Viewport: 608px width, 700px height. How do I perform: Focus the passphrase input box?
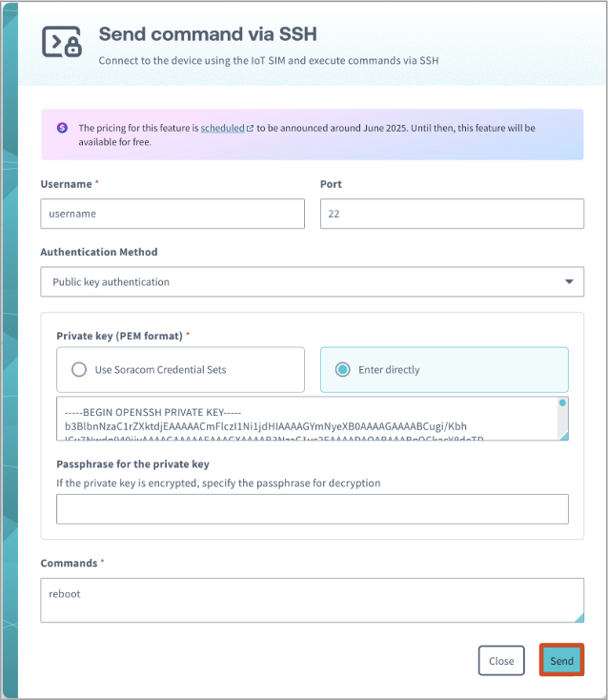[x=313, y=509]
